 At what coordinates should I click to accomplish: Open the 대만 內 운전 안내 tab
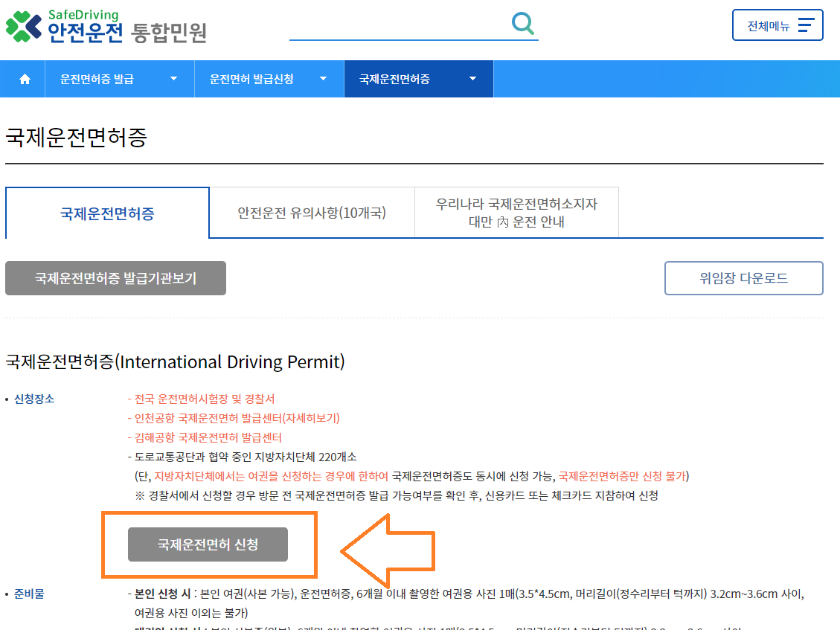click(516, 212)
